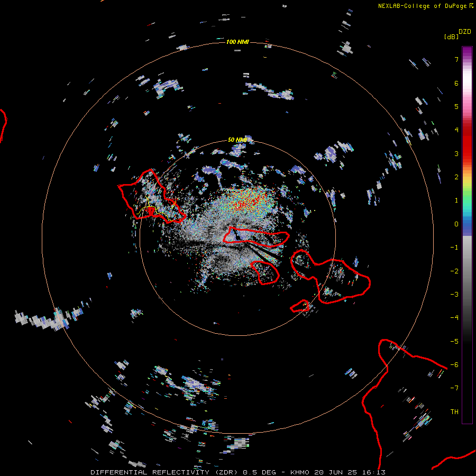Click the [dB] unit label
This screenshot has height=476, width=476.
tap(452, 36)
